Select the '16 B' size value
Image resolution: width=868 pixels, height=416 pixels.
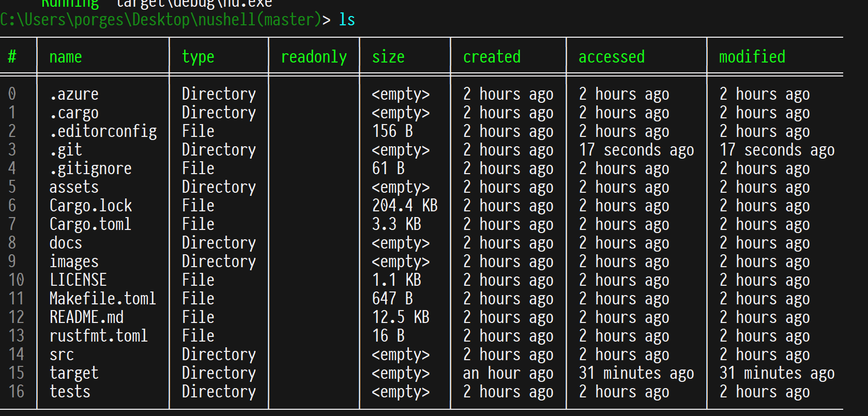point(388,336)
